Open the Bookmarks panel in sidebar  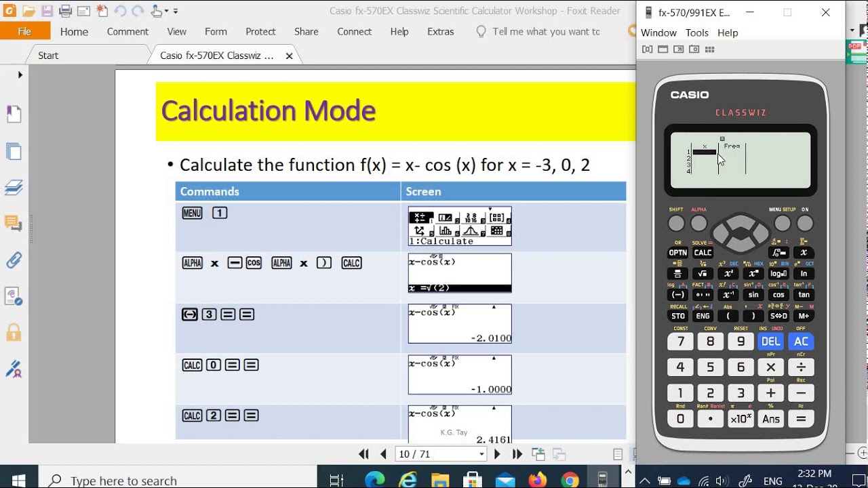14,114
